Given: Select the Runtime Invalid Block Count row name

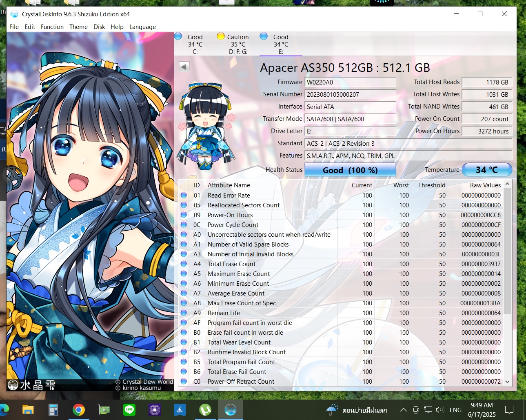Looking at the screenshot, I should point(246,352).
